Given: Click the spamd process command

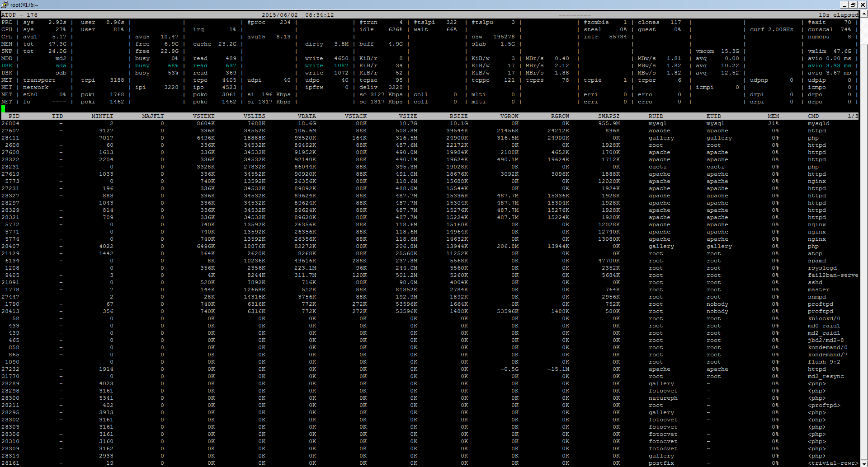Looking at the screenshot, I should coord(817,261).
